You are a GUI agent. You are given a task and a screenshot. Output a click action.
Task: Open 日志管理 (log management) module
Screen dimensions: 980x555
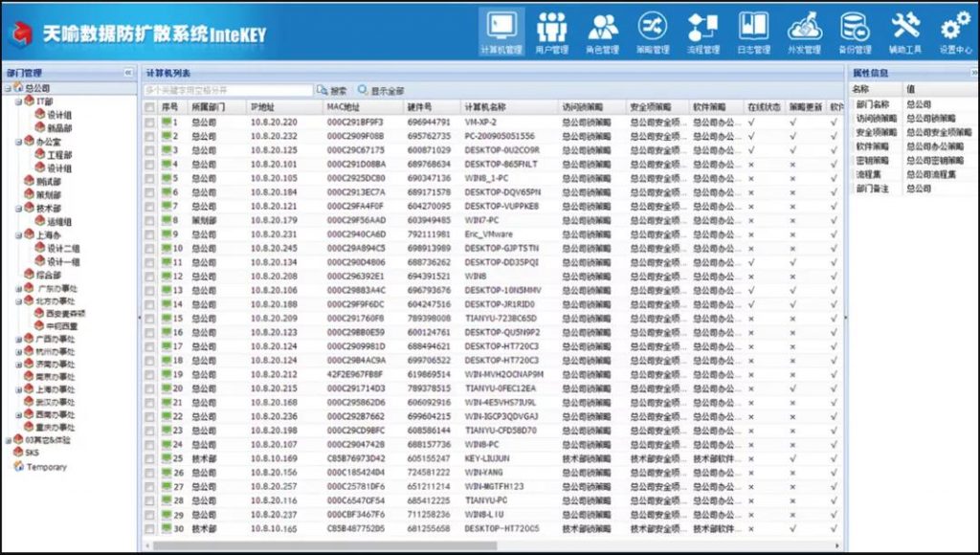(x=754, y=32)
